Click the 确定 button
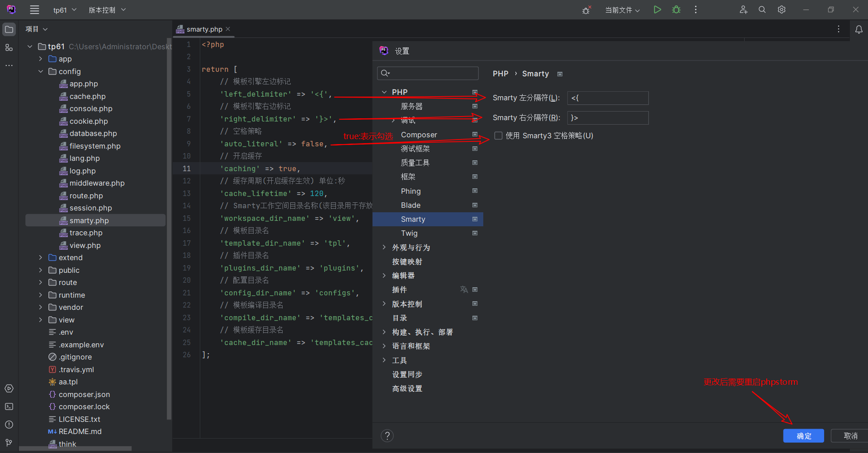This screenshot has width=868, height=453. [803, 436]
